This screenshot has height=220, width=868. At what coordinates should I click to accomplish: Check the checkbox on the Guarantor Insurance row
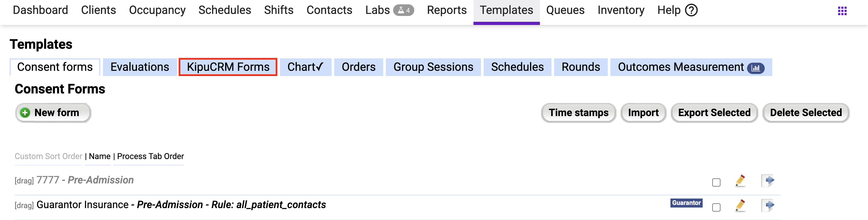(716, 207)
